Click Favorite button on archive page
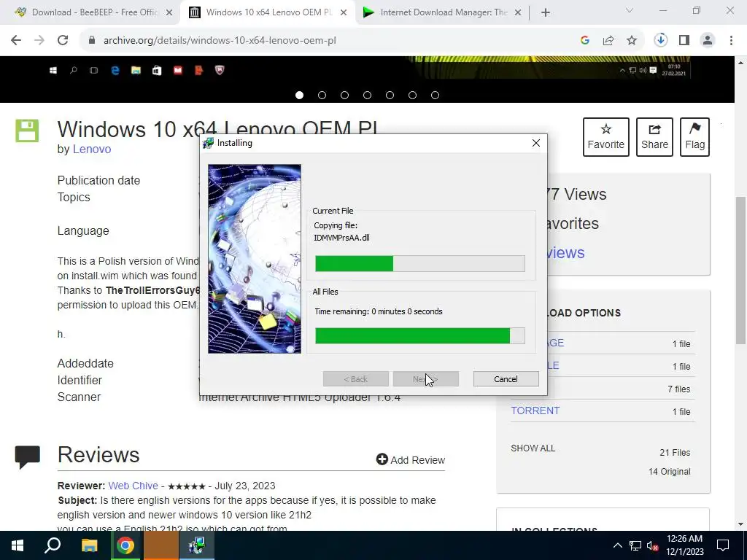 [606, 137]
